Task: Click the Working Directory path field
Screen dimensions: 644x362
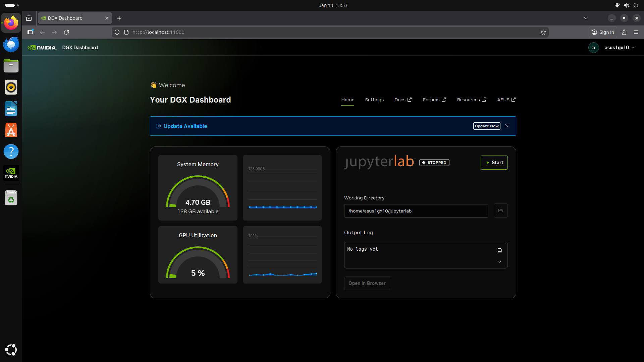Action: (x=416, y=211)
